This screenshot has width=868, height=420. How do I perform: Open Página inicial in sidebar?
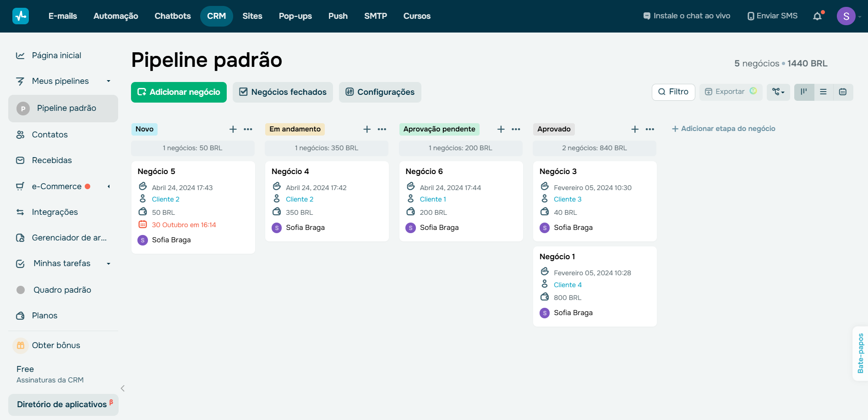click(56, 55)
